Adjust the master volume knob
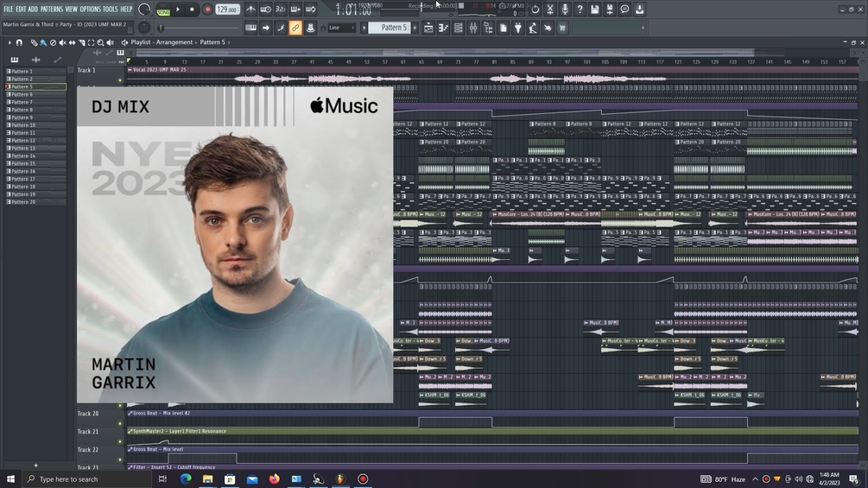Screen dimensions: 868x488 (144, 9)
